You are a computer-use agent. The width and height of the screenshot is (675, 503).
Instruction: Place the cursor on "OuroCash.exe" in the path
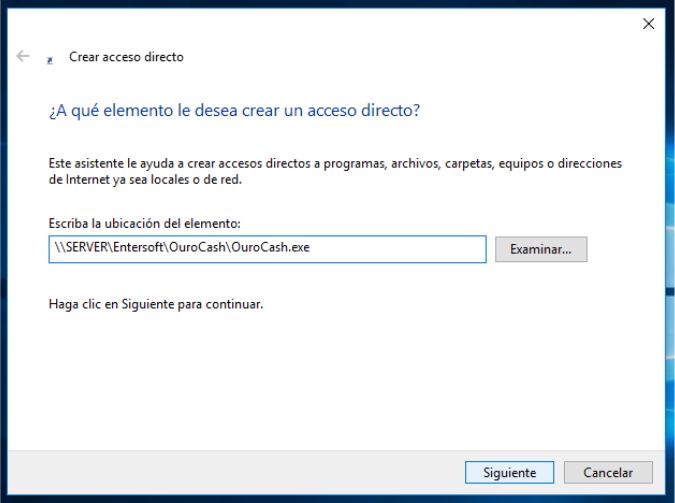coord(270,247)
